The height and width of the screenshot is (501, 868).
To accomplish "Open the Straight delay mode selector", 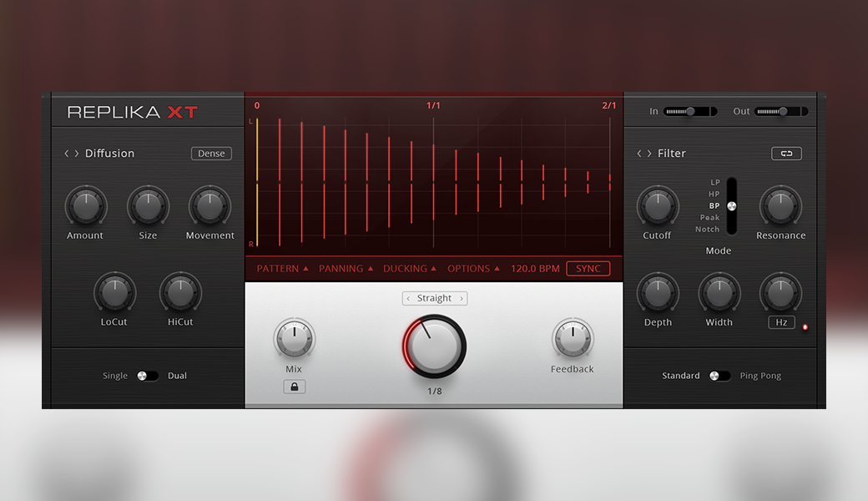I will click(435, 298).
